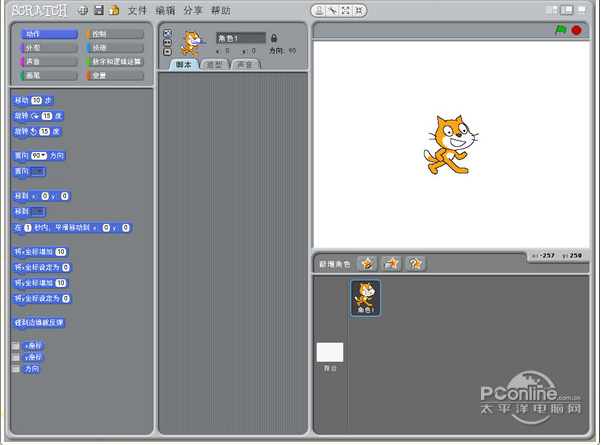Image resolution: width=601 pixels, height=445 pixels.
Task: Open the 文件 menu
Action: 137,10
